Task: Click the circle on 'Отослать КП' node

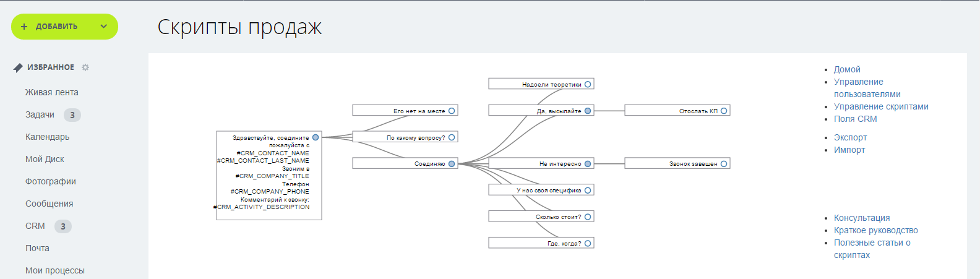Action: pos(724,111)
